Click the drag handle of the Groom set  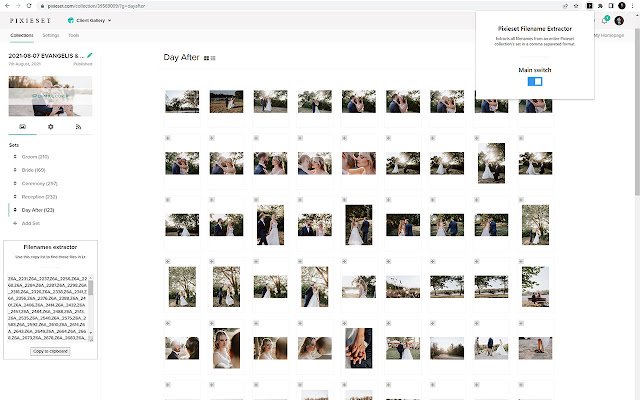click(15, 157)
